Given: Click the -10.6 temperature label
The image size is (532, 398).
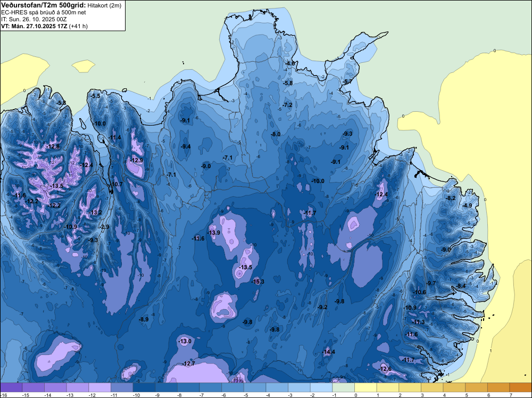Looking at the screenshot, I should point(419,293).
